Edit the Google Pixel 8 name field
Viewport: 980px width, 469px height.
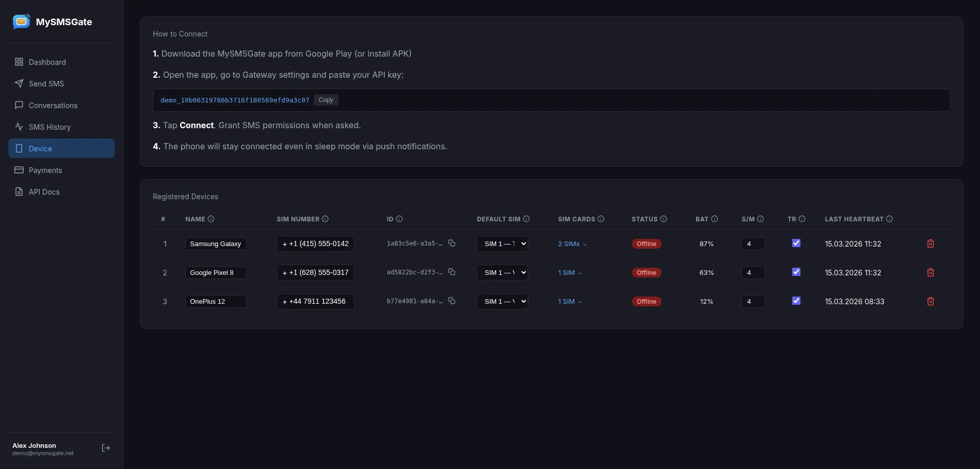(215, 272)
